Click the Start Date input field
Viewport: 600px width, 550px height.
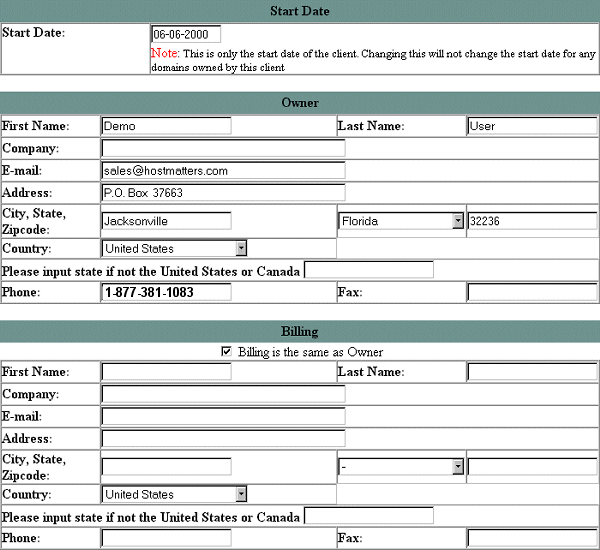[185, 34]
